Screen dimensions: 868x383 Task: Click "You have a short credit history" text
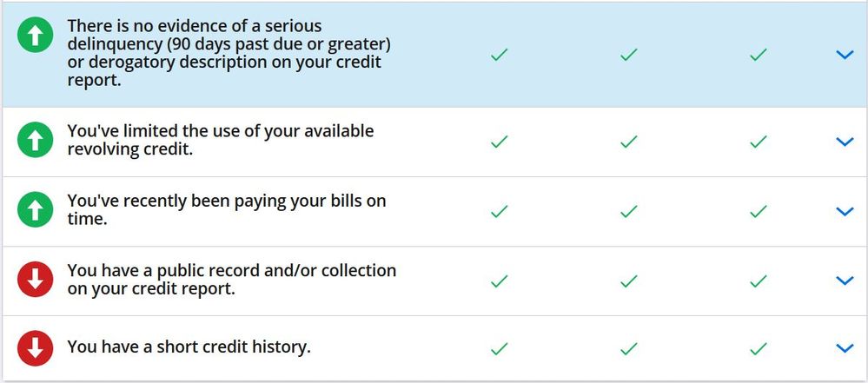click(189, 347)
